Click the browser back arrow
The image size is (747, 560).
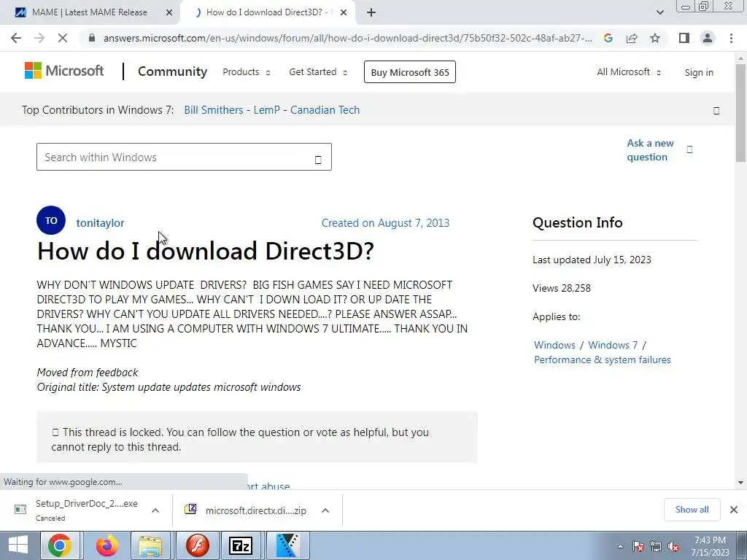[16, 38]
